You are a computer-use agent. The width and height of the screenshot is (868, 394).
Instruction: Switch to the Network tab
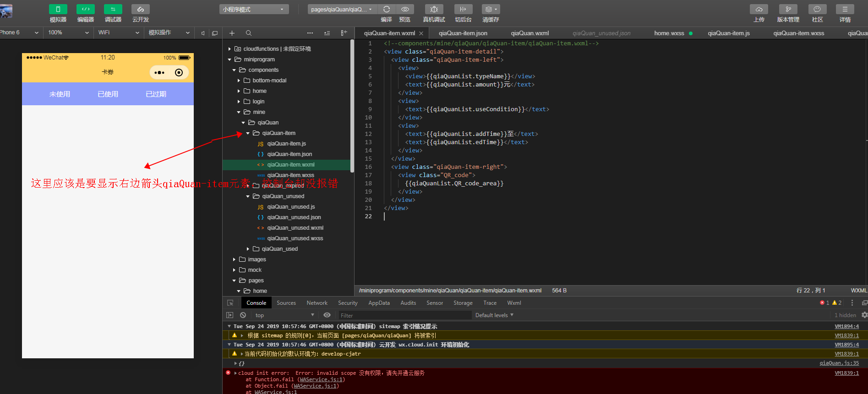tap(317, 303)
